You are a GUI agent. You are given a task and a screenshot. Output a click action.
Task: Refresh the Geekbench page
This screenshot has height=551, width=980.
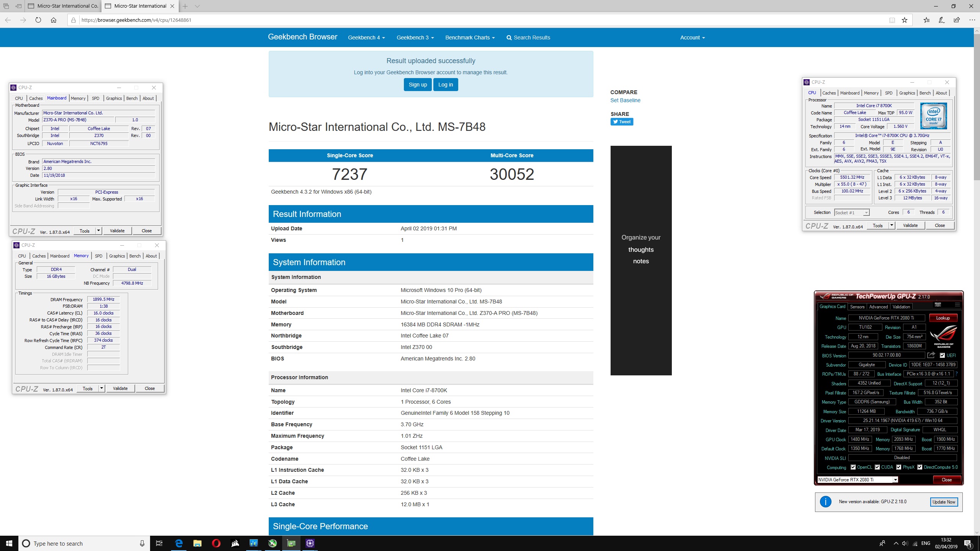click(x=38, y=20)
